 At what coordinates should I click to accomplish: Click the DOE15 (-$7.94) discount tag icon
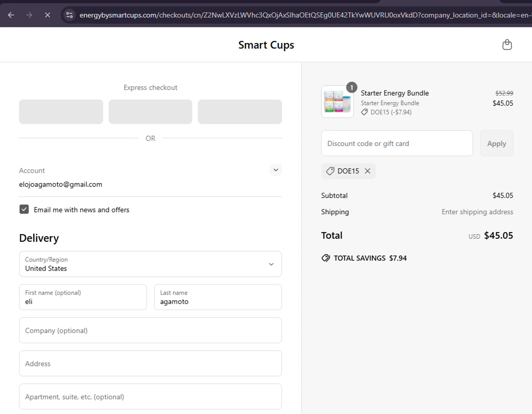click(364, 112)
